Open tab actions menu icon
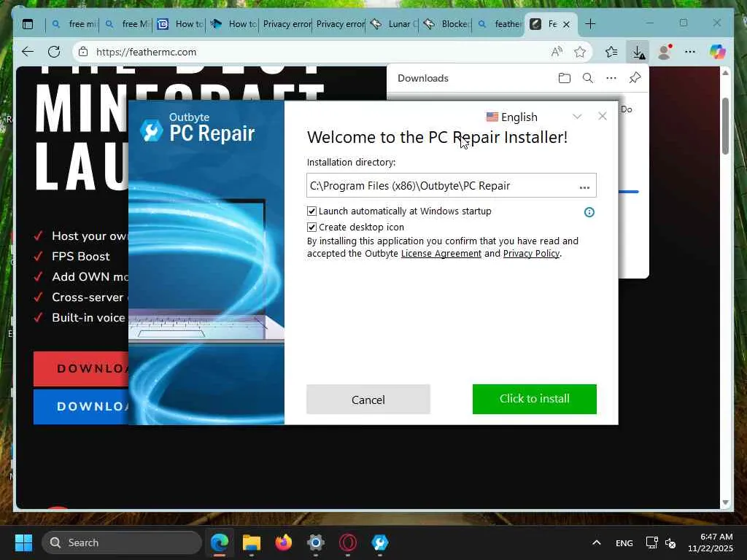 (28, 24)
